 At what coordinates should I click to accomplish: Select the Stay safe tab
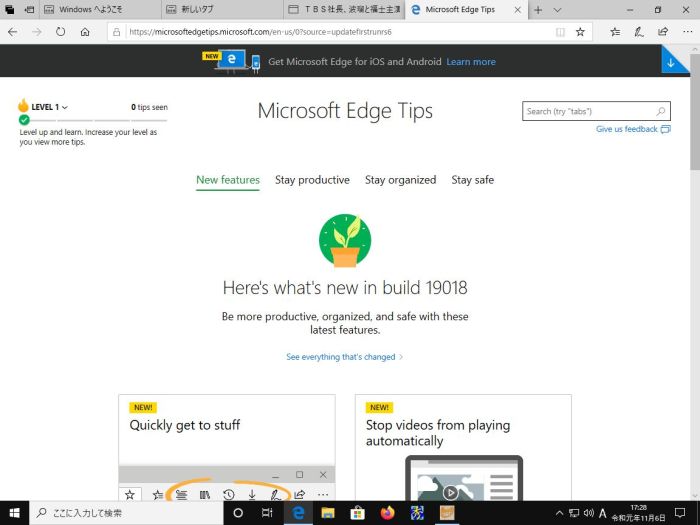pos(472,180)
